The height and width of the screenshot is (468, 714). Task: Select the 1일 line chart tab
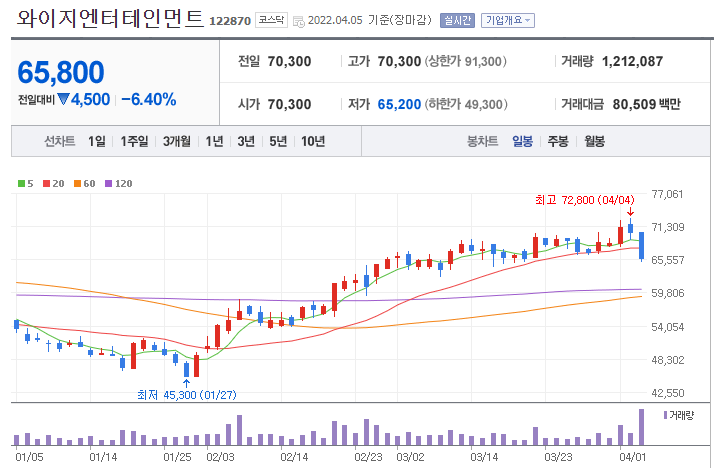[97, 141]
